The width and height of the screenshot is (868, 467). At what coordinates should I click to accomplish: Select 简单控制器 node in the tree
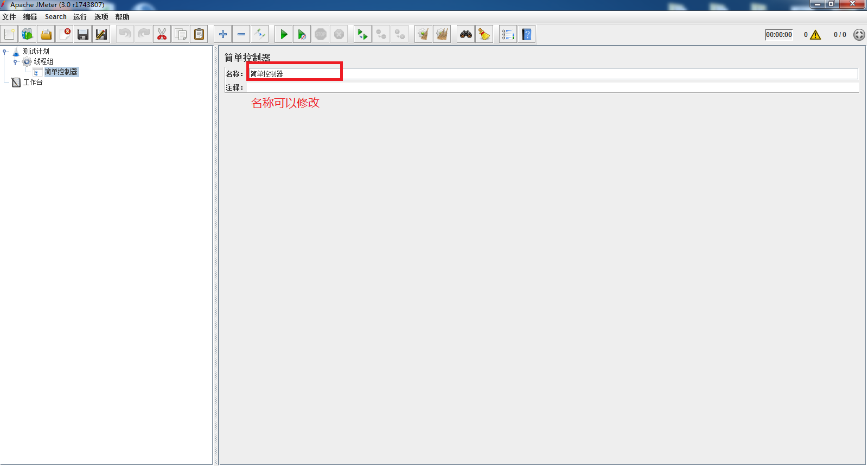click(61, 72)
